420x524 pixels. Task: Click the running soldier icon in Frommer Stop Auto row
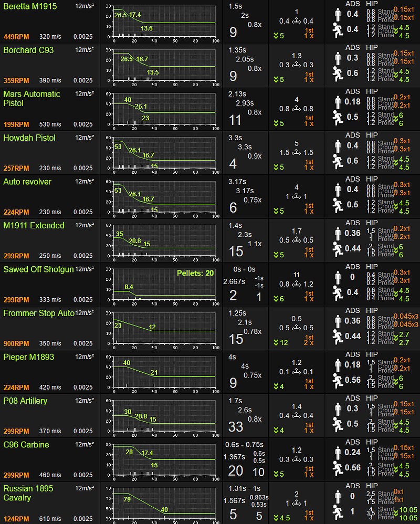(x=338, y=337)
